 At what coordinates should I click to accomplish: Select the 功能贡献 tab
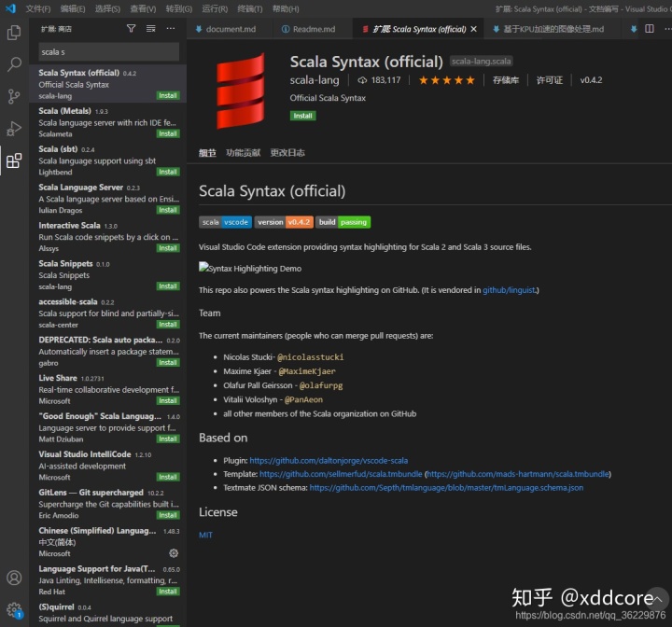point(243,153)
